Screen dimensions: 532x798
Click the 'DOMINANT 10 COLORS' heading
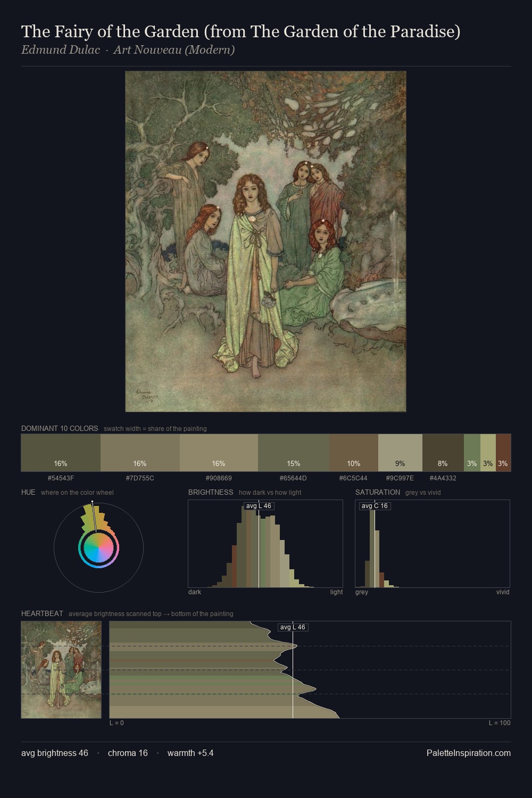(60, 428)
